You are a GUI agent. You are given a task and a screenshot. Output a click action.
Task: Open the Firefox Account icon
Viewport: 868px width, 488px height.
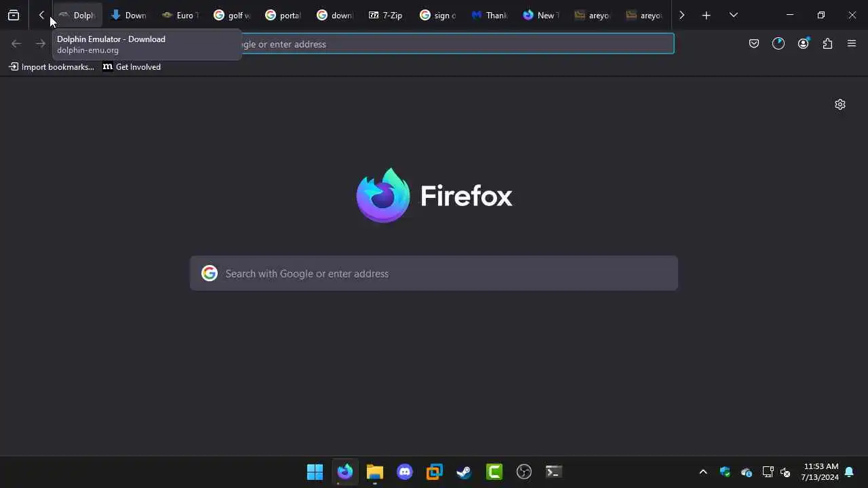(x=803, y=44)
